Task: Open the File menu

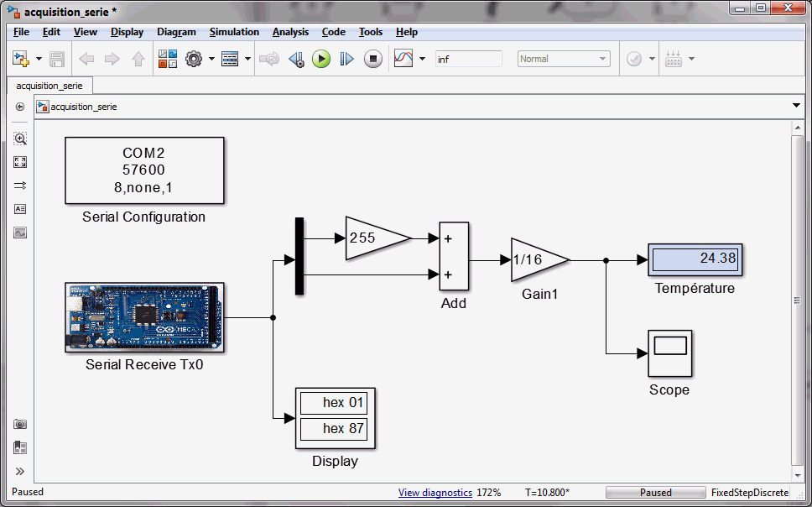Action: (21, 32)
